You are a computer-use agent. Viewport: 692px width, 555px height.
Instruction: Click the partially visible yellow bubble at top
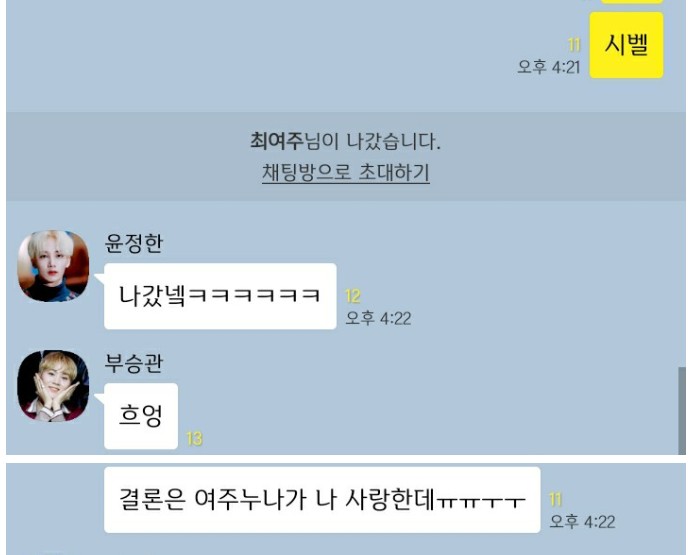click(632, 2)
